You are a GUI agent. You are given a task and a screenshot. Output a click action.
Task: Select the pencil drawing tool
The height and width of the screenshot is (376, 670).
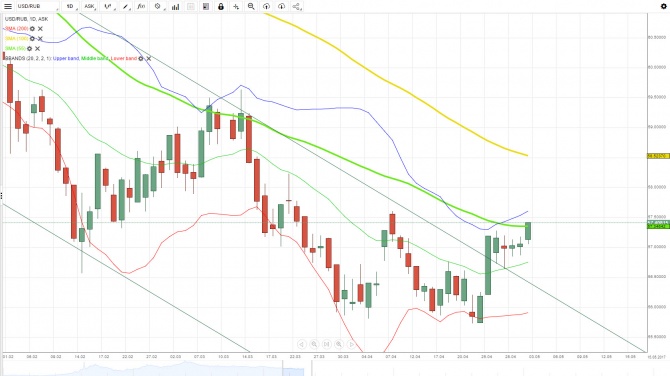[125, 6]
